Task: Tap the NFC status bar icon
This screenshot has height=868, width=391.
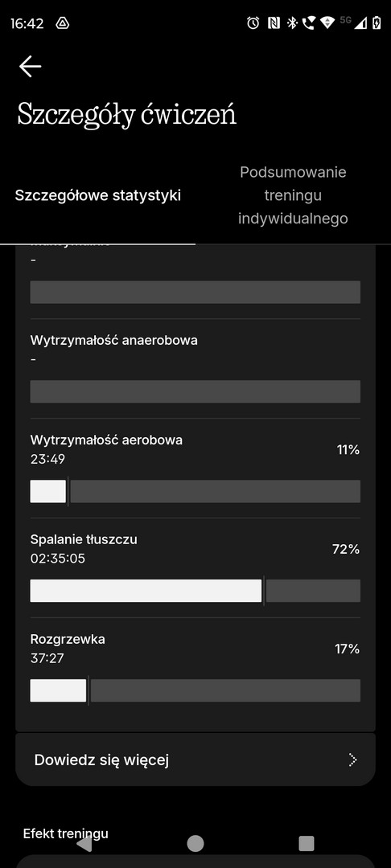Action: (274, 23)
